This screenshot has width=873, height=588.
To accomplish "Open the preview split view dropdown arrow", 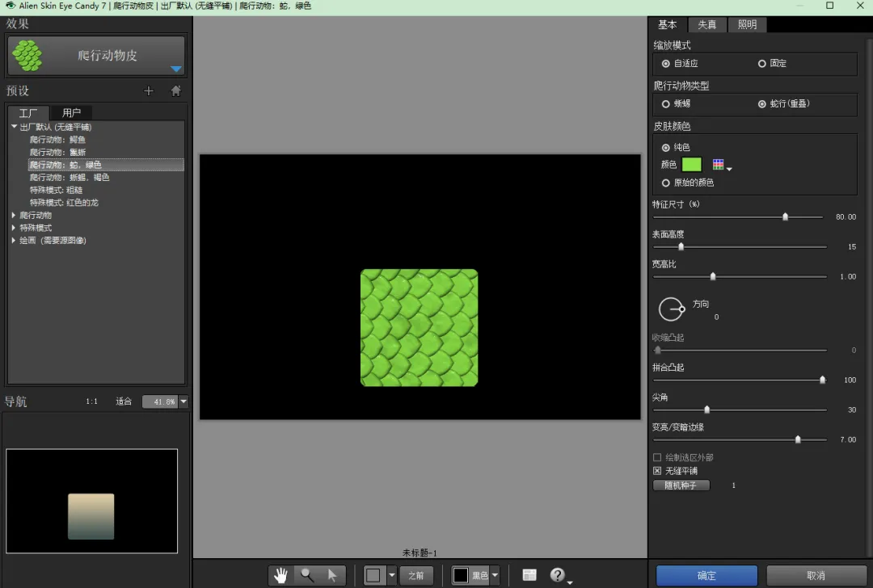I will click(392, 575).
